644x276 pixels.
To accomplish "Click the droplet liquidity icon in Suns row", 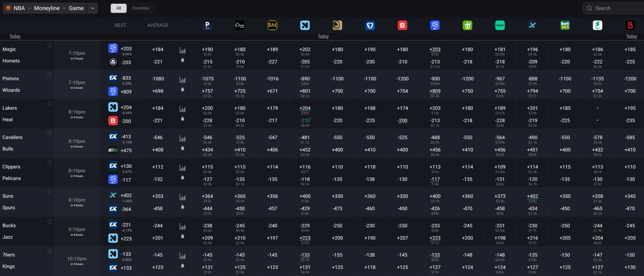I will (x=182, y=207).
